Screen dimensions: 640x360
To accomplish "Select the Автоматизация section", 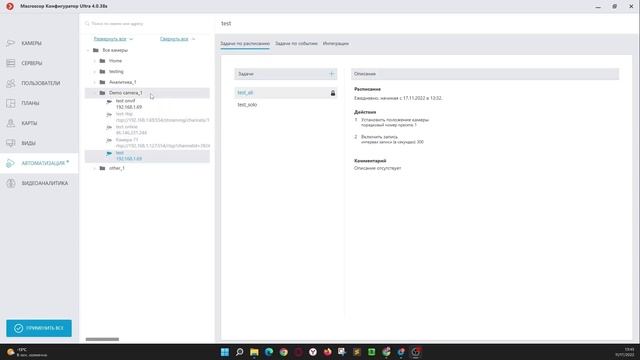I will click(x=39, y=163).
